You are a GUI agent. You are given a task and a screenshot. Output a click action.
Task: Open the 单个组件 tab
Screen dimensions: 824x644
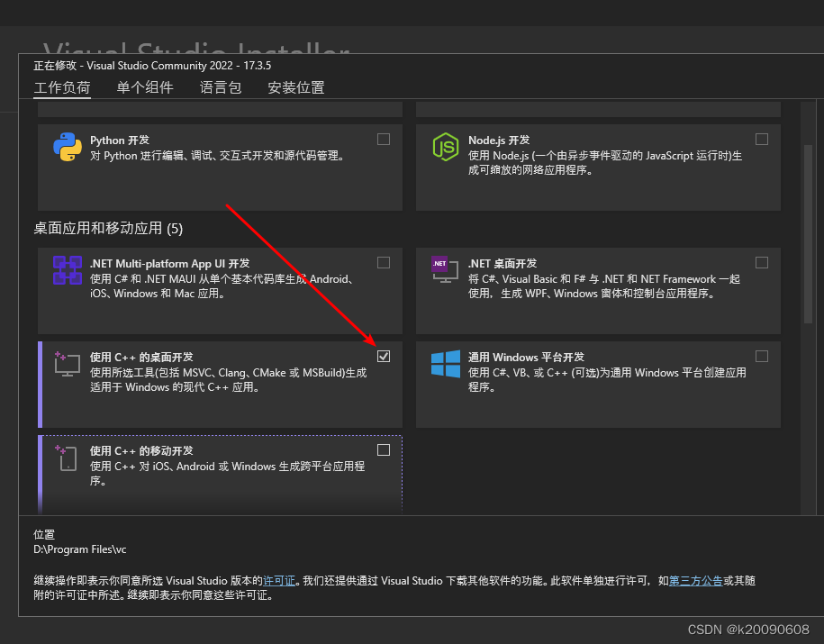pyautogui.click(x=145, y=87)
